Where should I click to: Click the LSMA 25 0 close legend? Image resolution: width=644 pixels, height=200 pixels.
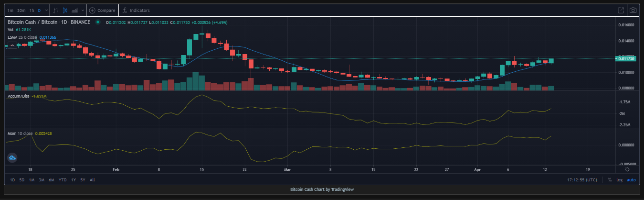[x=22, y=37]
